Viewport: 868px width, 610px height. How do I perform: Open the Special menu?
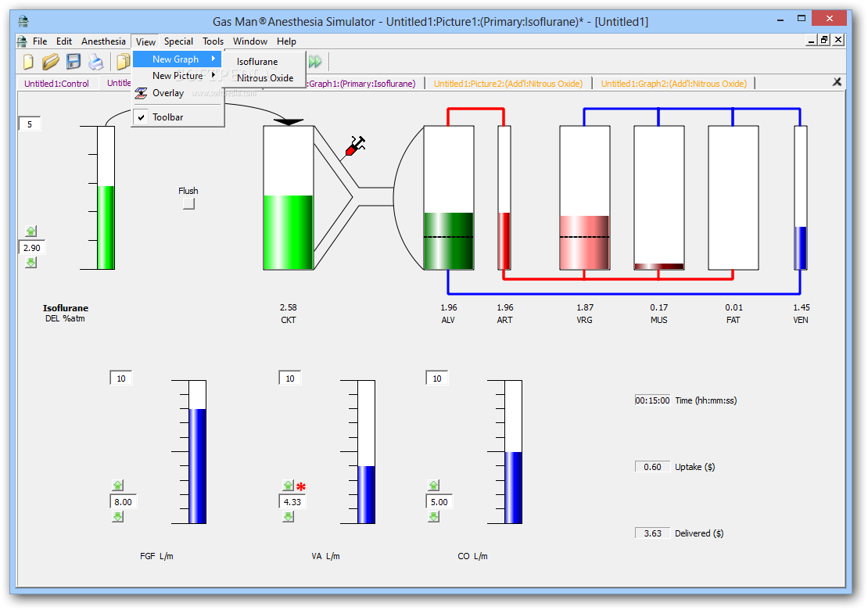pos(178,41)
